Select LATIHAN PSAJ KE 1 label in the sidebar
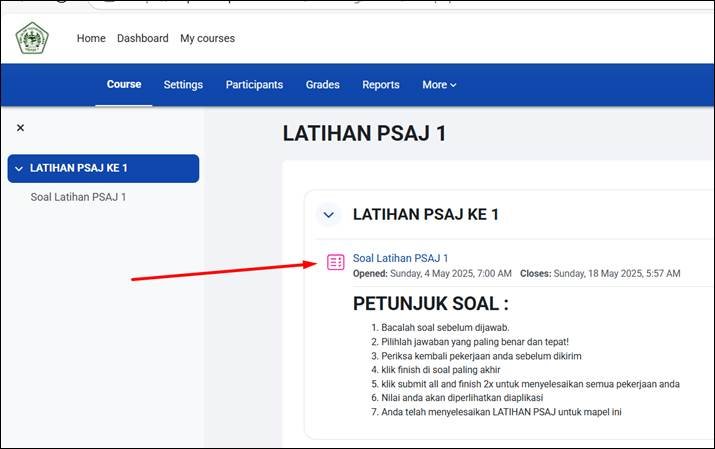The image size is (715, 449). coord(79,168)
